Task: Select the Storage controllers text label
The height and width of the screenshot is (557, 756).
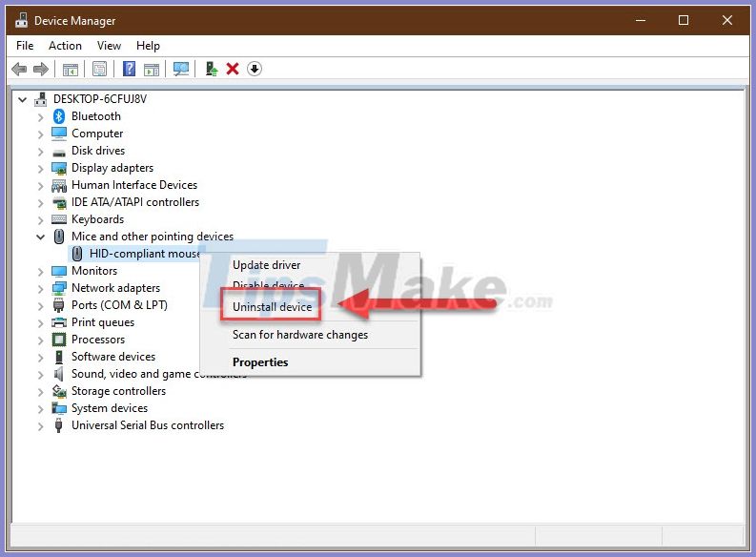Action: 118,391
